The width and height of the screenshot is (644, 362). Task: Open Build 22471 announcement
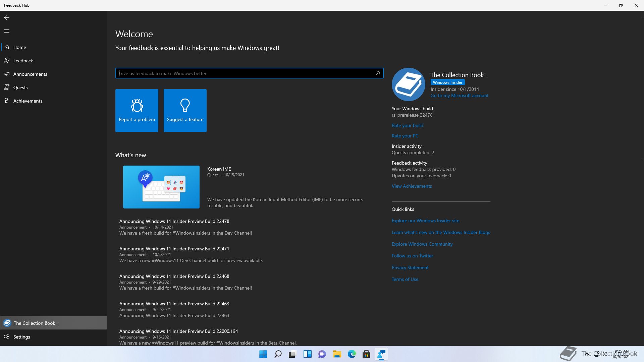(x=174, y=249)
